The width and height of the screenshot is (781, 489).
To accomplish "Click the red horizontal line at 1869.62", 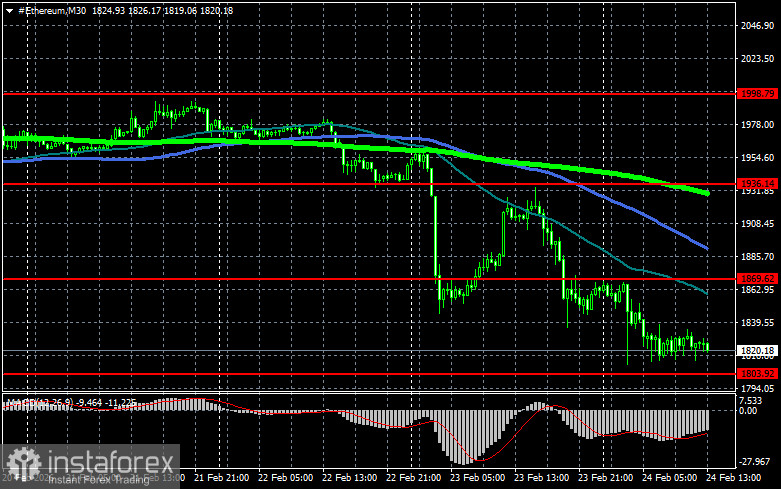I will (x=369, y=279).
